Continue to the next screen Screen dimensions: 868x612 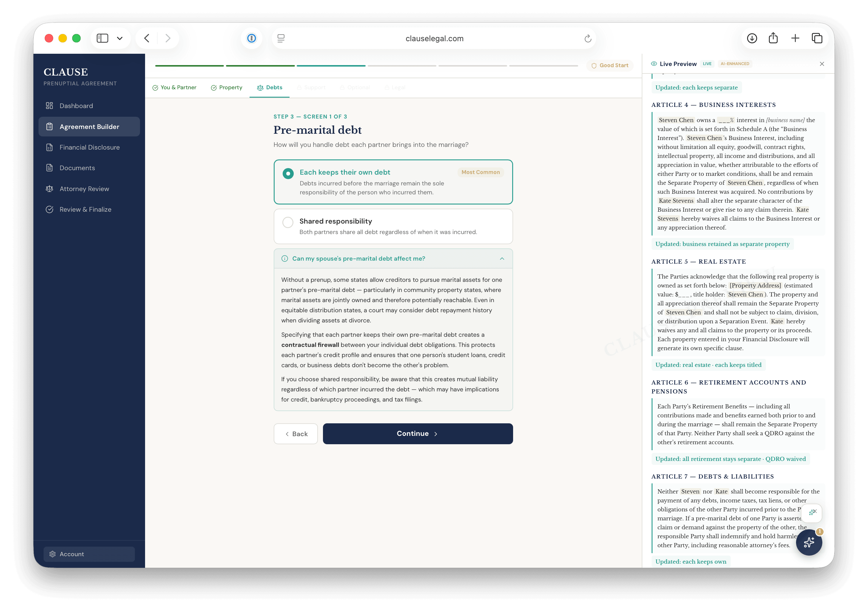pos(418,433)
